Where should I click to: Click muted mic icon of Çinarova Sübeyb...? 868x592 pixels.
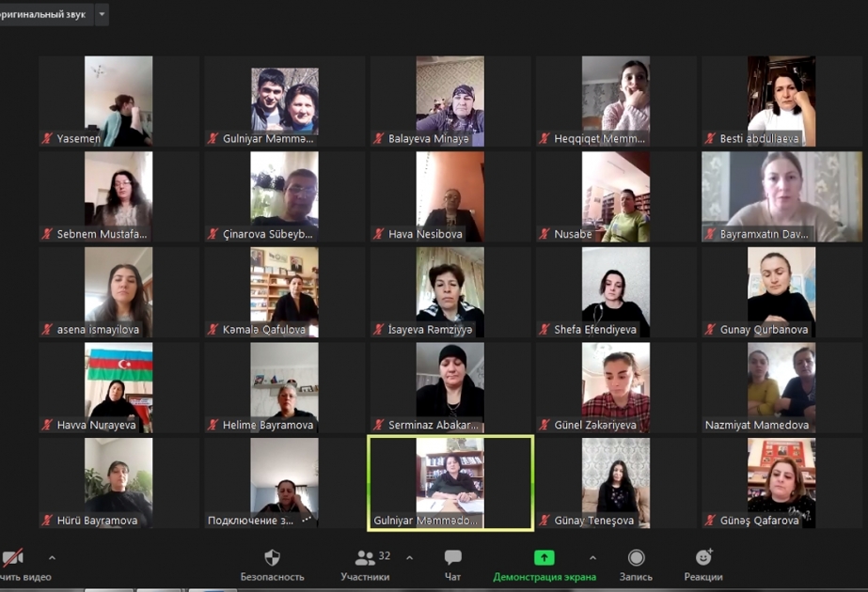pyautogui.click(x=213, y=234)
